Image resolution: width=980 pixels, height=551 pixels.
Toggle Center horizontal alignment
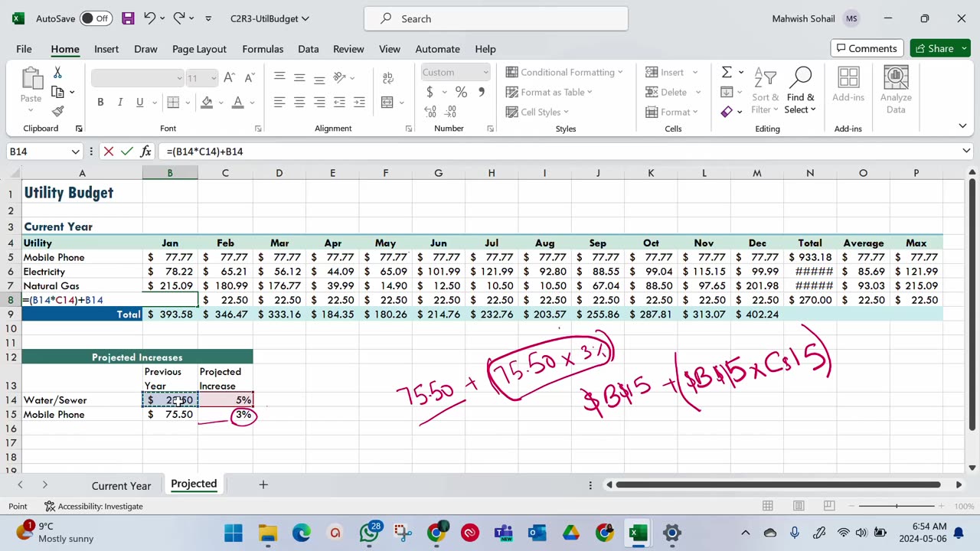pos(299,102)
